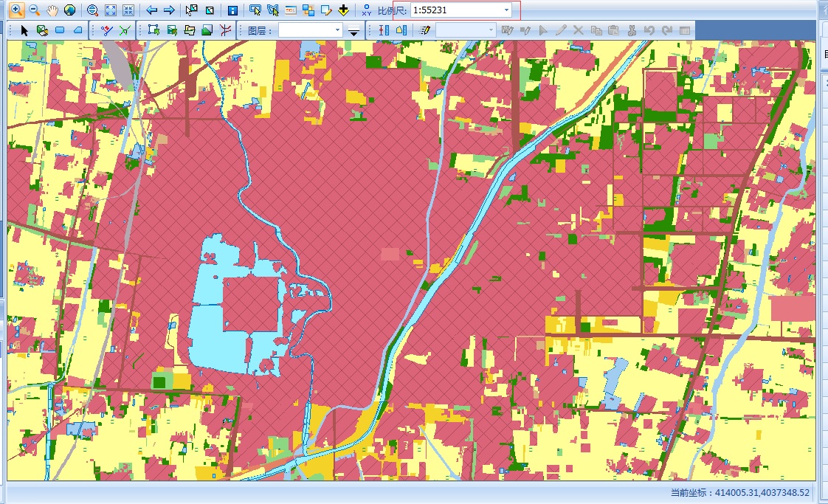828x504 pixels.
Task: Click the fixed zoom in expanding arrows icon
Action: point(111,10)
